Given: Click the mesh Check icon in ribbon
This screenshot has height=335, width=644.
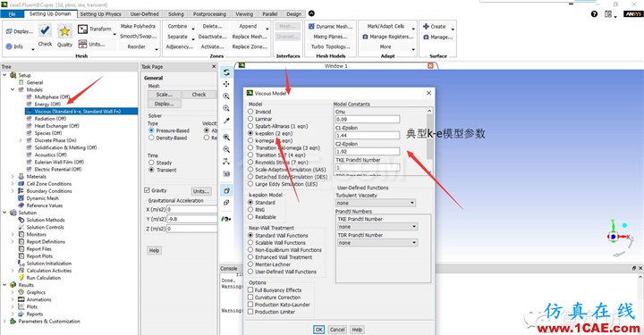Looking at the screenshot, I should [45, 30].
